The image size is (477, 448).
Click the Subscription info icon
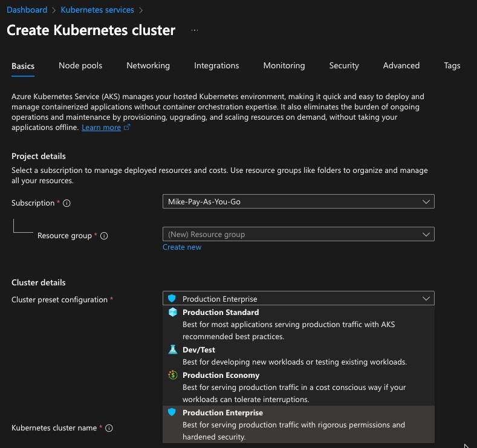click(x=67, y=203)
